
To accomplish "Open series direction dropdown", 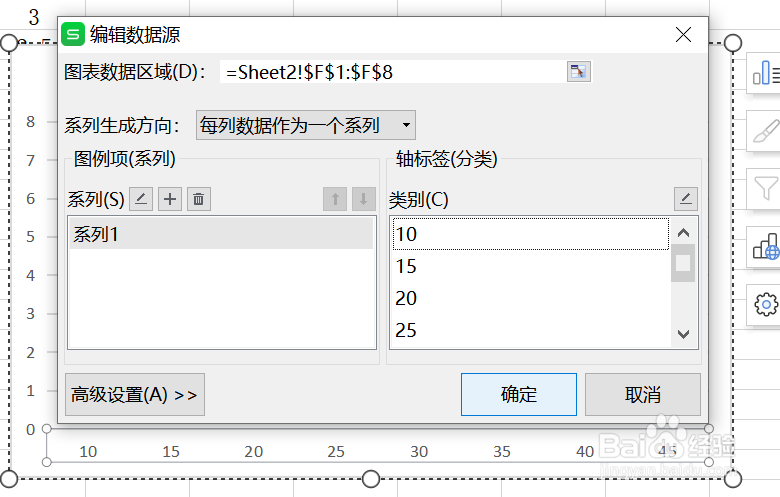I will pos(306,125).
